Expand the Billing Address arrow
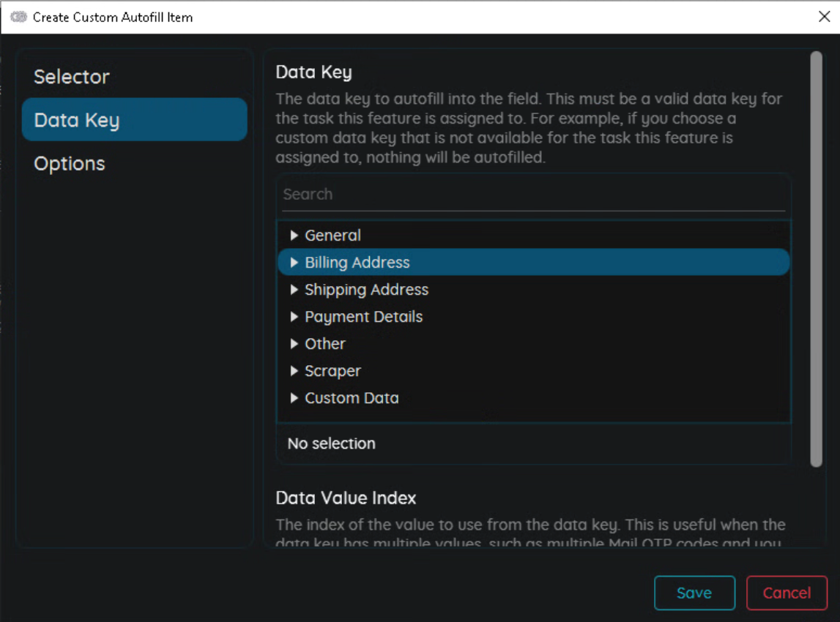This screenshot has height=622, width=840. coord(294,263)
